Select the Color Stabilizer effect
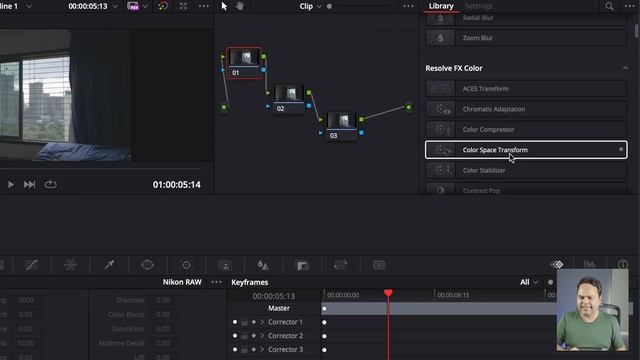Screen dimensions: 640x360 [x=526, y=170]
